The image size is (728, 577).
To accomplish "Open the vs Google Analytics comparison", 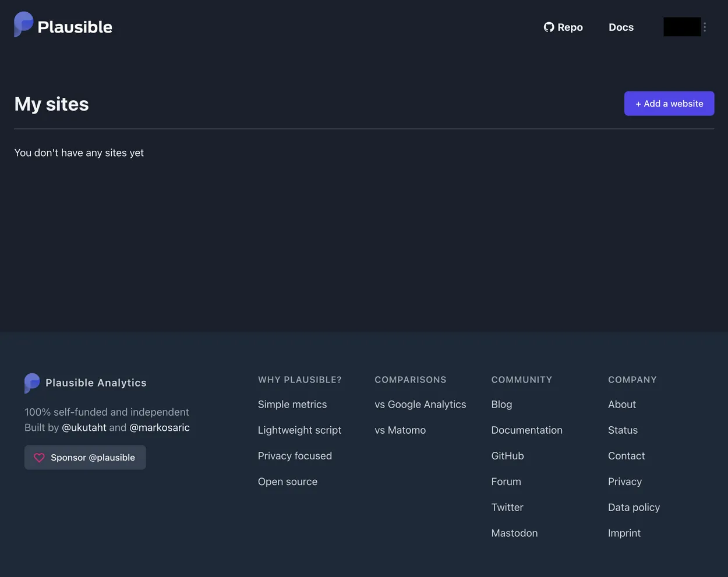I will tap(420, 403).
